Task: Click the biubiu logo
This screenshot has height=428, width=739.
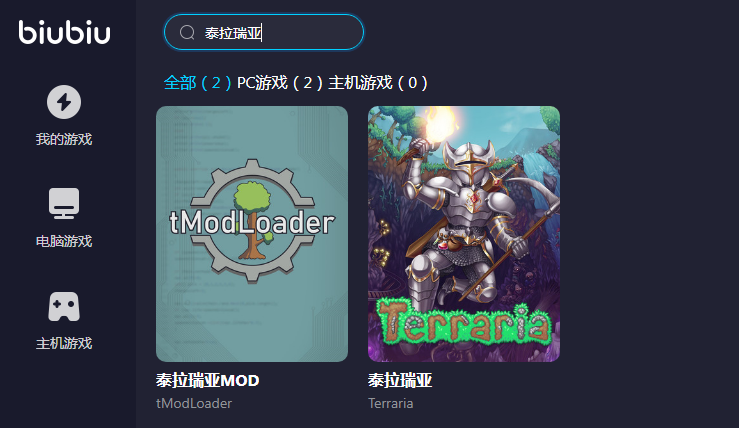Action: pos(64,32)
